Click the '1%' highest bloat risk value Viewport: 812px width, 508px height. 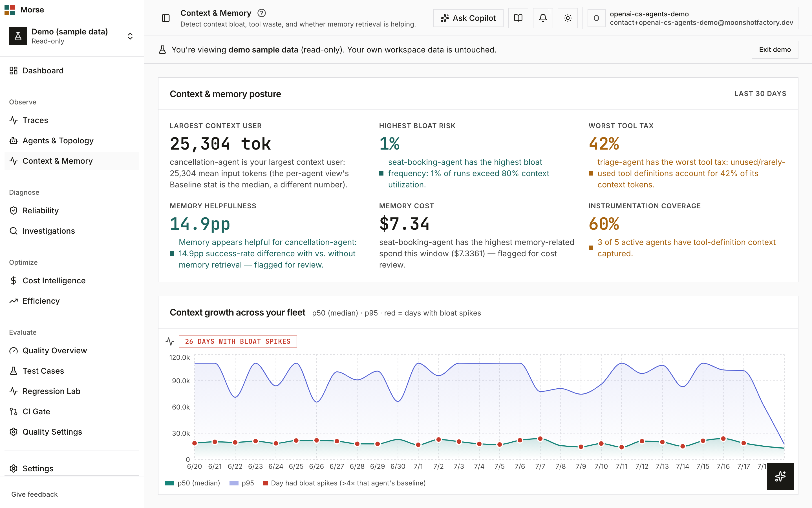click(x=389, y=144)
